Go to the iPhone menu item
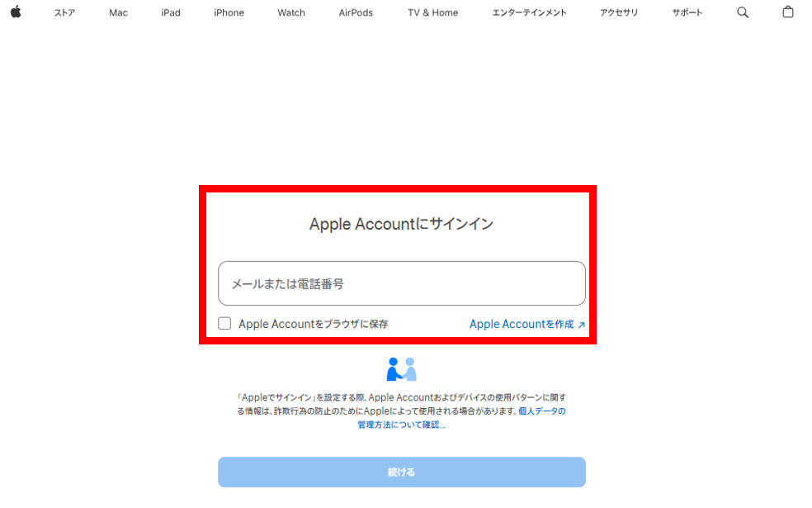 [229, 12]
